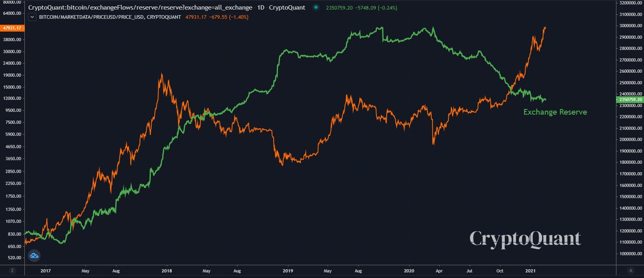Click the BITCOIN PRICE_USD series legend
Screen dimensions: 644x278
(110, 17)
